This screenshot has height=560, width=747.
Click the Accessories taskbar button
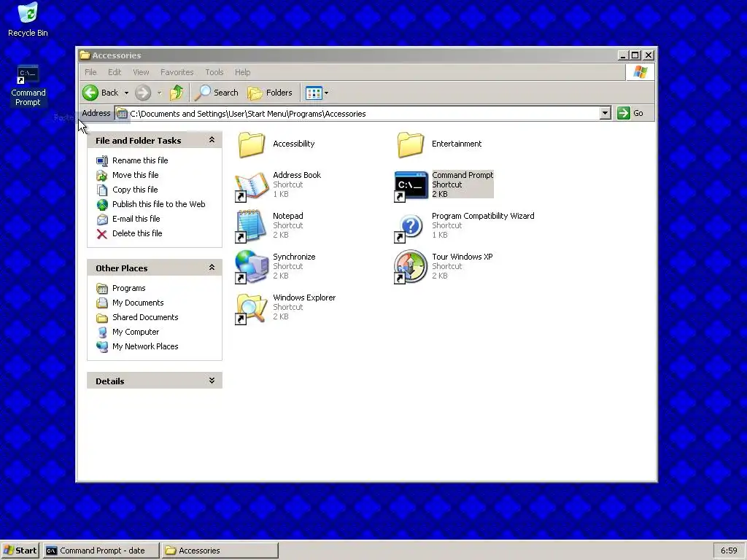(220, 551)
